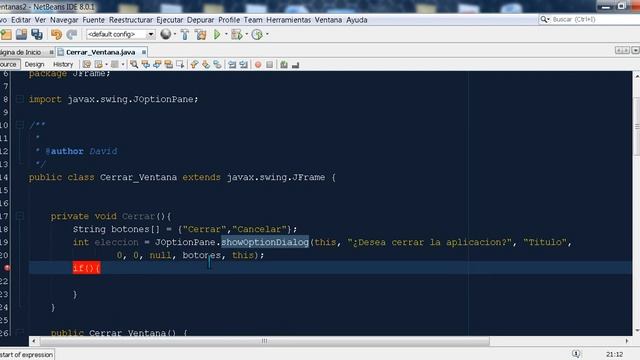Run the project with green arrow
Viewport: 640px width, 360px height.
point(217,35)
